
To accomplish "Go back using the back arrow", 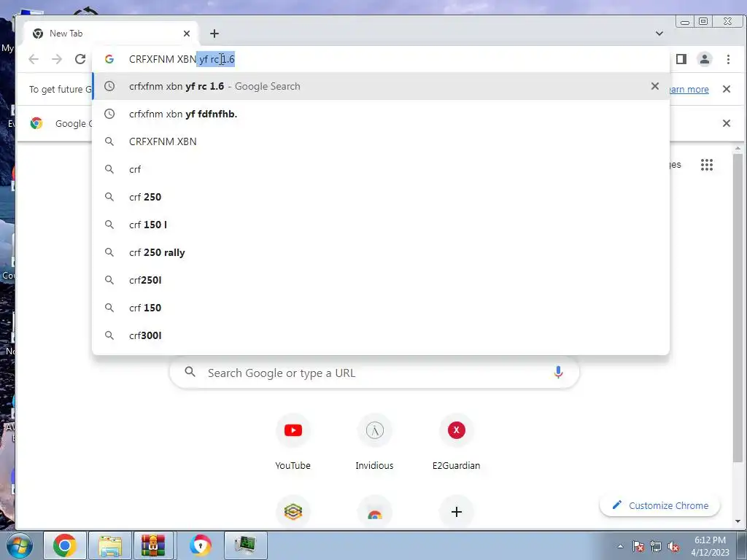I will point(34,59).
